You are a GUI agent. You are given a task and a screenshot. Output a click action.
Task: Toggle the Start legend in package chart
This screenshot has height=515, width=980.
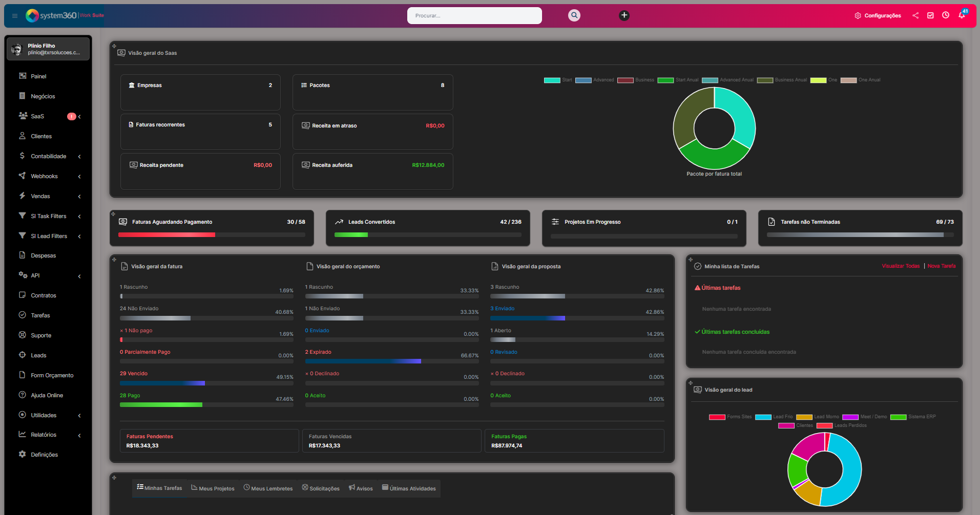(558, 80)
